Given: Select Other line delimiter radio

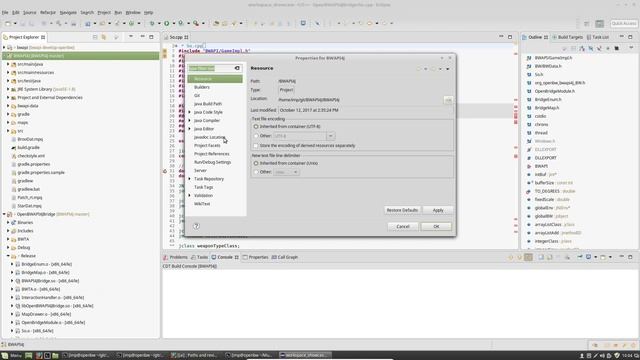Looking at the screenshot, I should click(256, 172).
